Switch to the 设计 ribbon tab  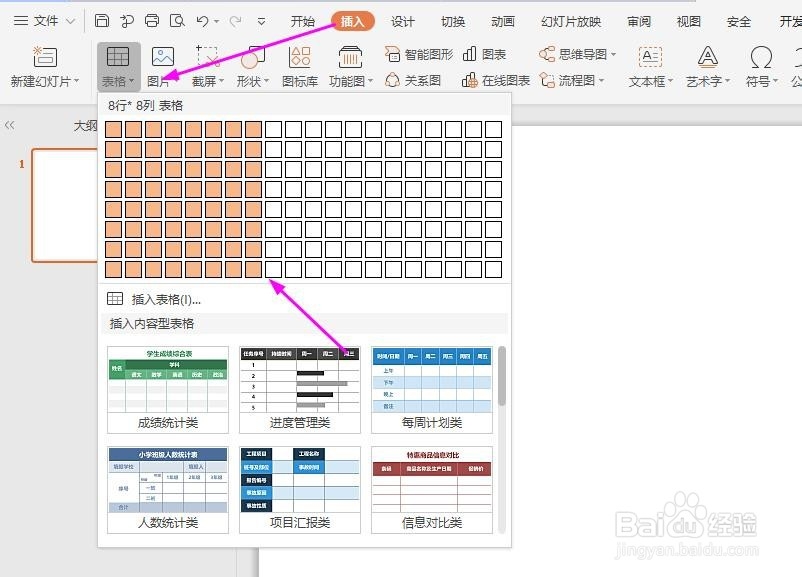402,20
